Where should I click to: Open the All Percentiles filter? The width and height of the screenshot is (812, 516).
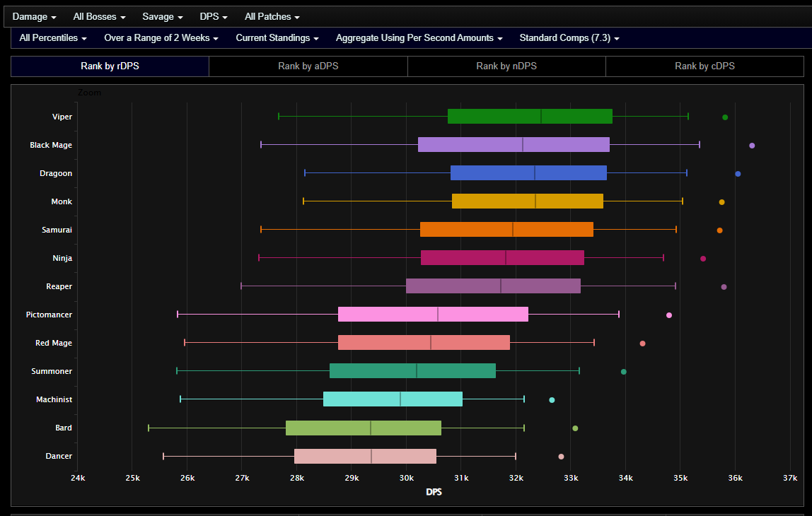pyautogui.click(x=53, y=37)
